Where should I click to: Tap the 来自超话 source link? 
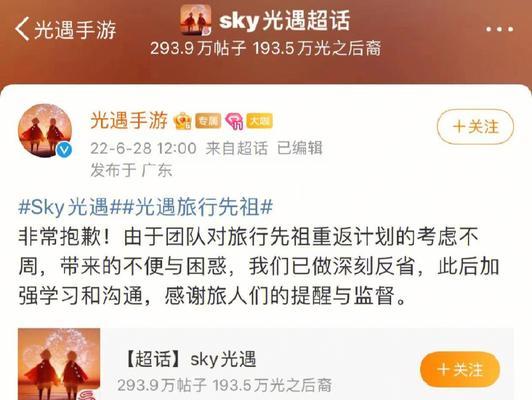tap(236, 148)
